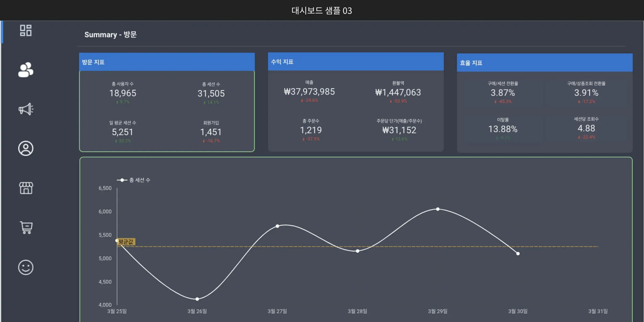Click the 9.7% change under 총 사용자 수
Viewport: 644px width, 322px height.
point(123,102)
